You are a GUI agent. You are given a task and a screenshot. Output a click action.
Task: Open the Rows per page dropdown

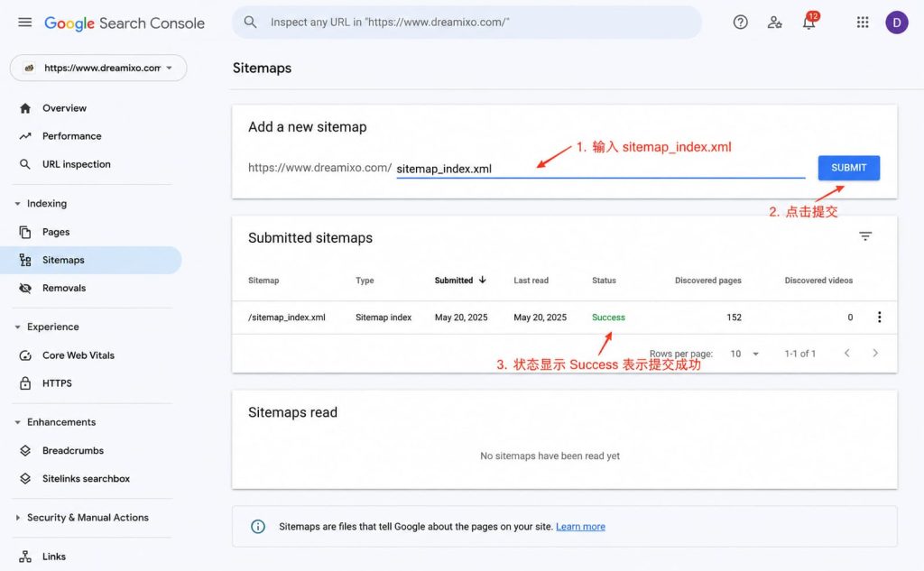(x=744, y=354)
